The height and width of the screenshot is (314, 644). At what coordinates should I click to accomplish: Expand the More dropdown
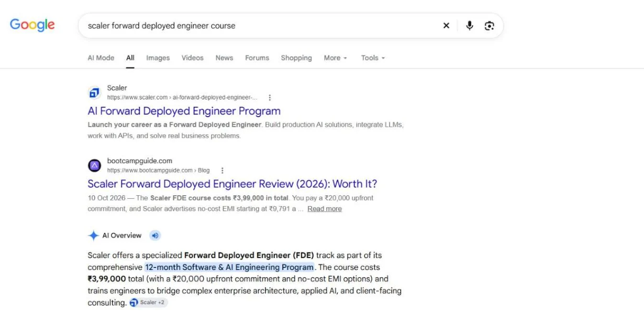pyautogui.click(x=335, y=58)
